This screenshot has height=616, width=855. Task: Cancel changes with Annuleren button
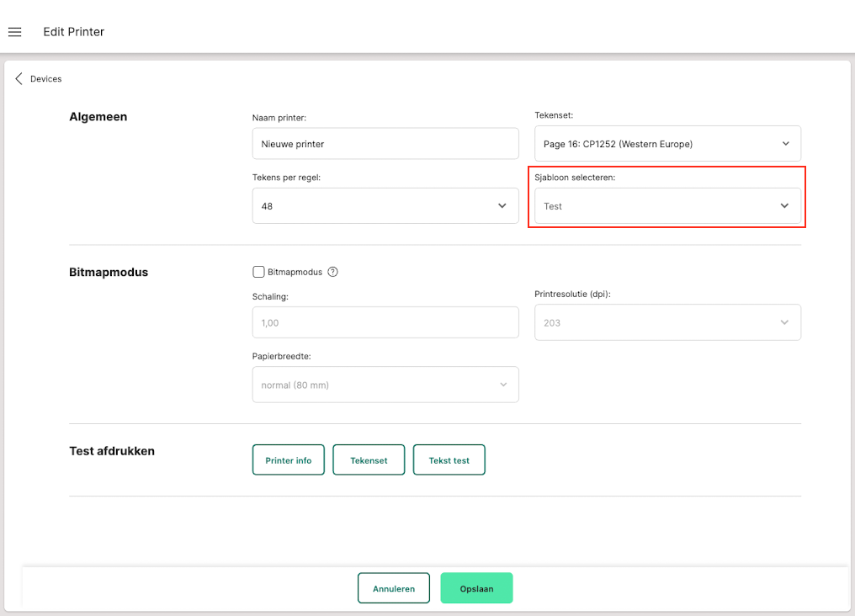click(x=394, y=588)
